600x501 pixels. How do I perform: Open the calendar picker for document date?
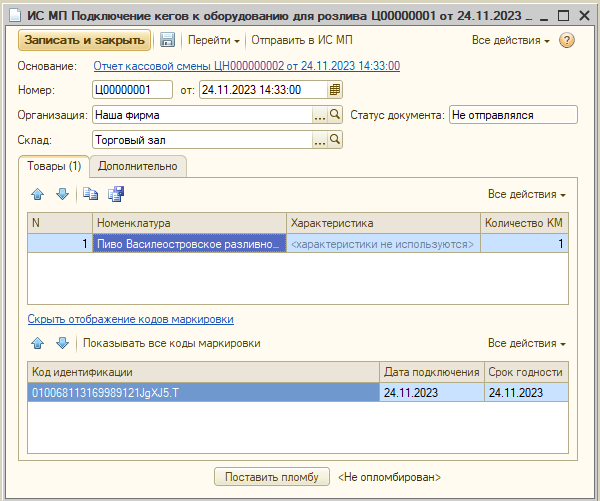tap(335, 90)
